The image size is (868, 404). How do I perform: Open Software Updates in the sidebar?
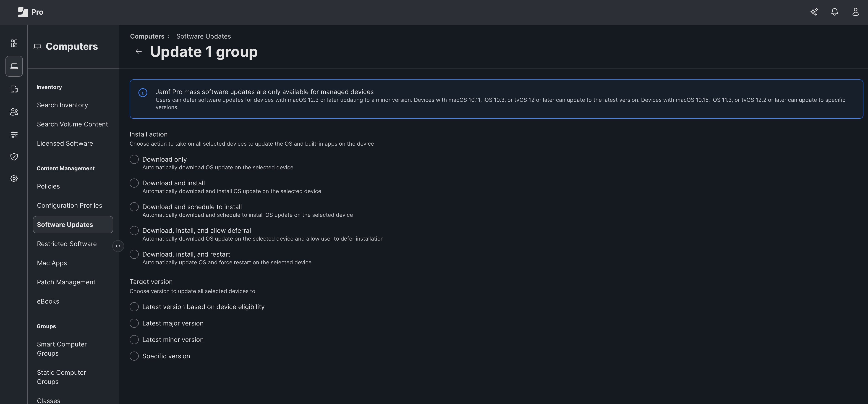[65, 224]
